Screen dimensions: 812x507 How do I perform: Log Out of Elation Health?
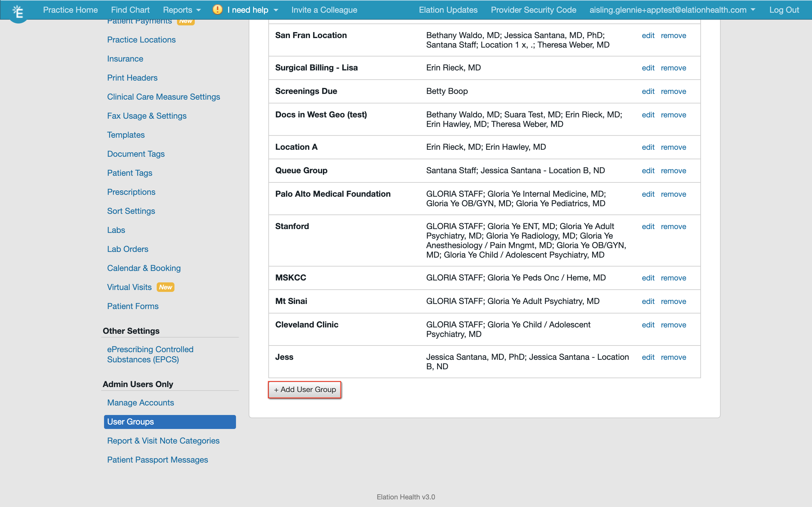tap(784, 10)
